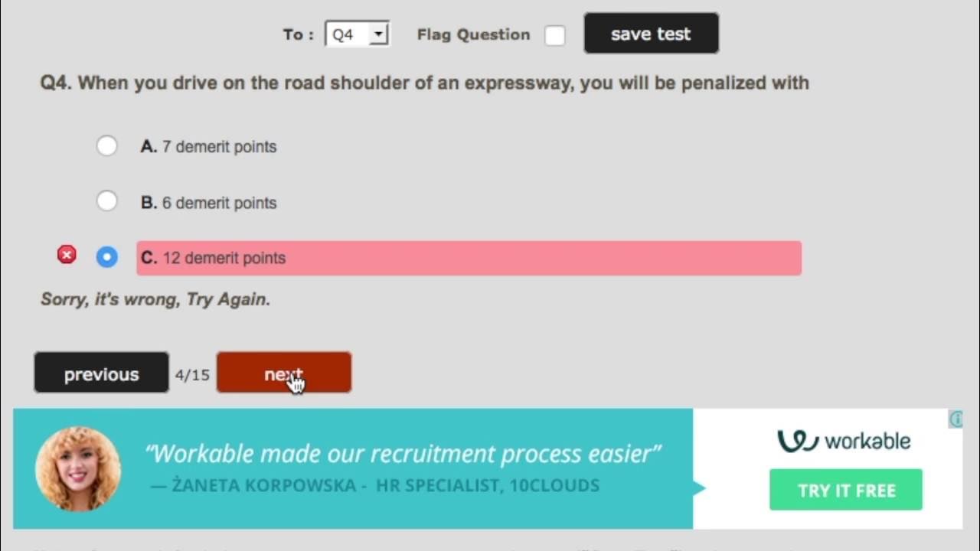
Task: Tick the Flag Question checkbox
Action: (554, 35)
